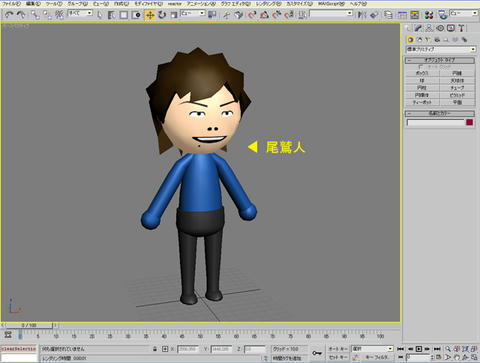480x363 pixels.
Task: Click the dark red object color swatch
Action: (469, 122)
